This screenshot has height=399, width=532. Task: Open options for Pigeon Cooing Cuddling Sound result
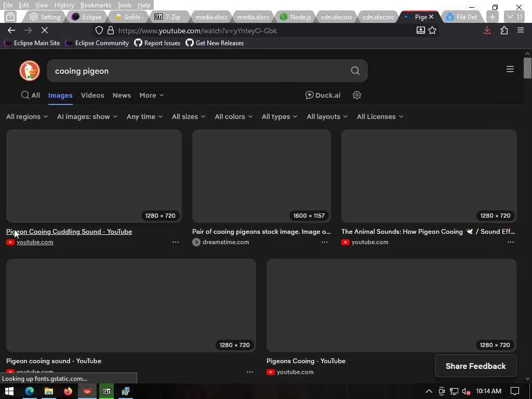175,242
